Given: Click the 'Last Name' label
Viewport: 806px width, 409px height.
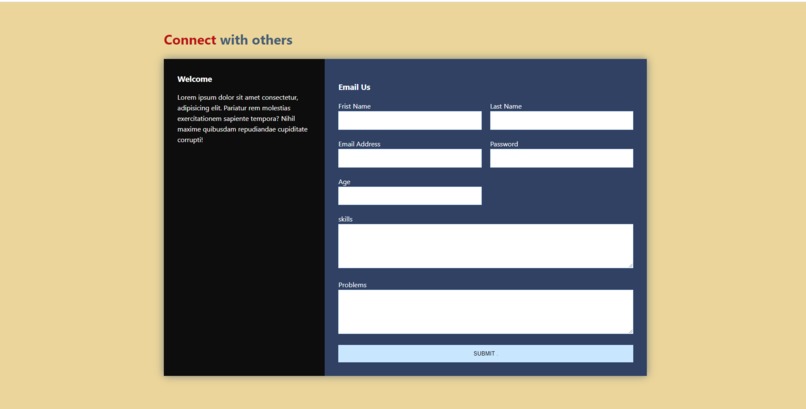Looking at the screenshot, I should point(506,106).
